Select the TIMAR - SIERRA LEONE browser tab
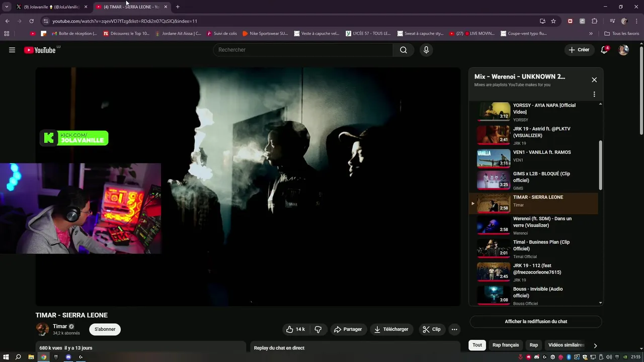This screenshot has height=362, width=644. pyautogui.click(x=132, y=7)
